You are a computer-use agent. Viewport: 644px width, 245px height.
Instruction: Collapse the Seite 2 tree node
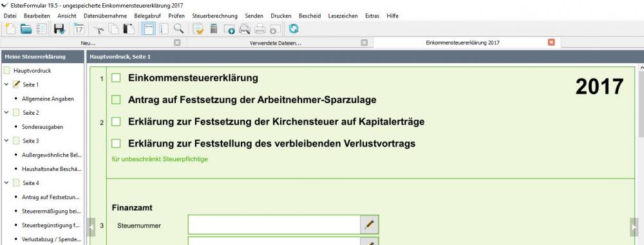(6, 112)
